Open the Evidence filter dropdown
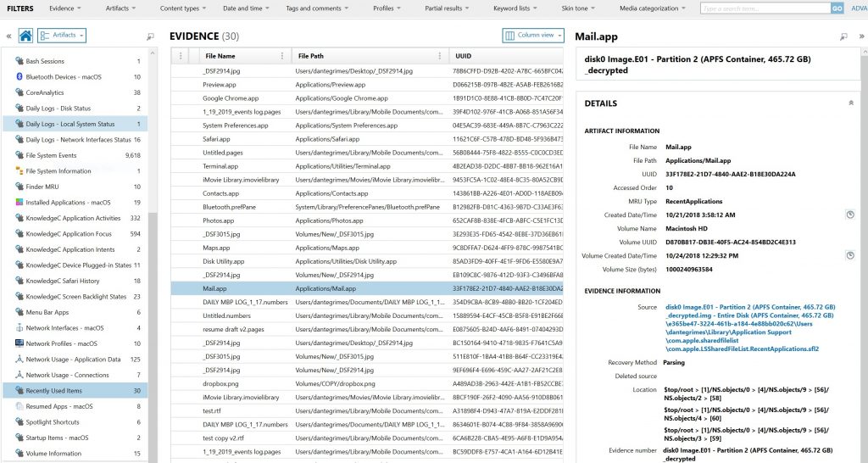The image size is (868, 463). (64, 8)
